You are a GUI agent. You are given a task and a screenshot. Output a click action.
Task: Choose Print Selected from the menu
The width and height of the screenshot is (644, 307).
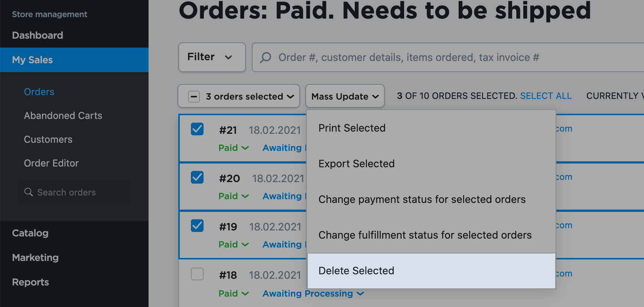click(352, 128)
